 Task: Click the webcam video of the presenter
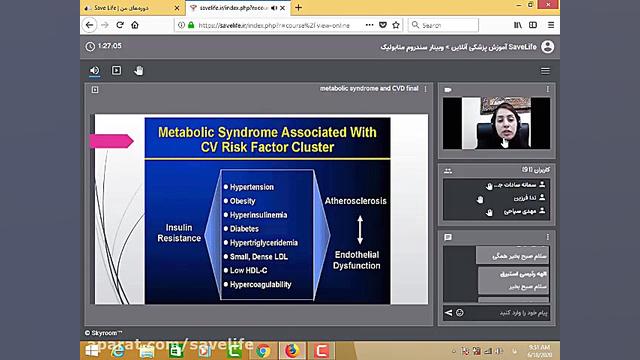[x=496, y=123]
